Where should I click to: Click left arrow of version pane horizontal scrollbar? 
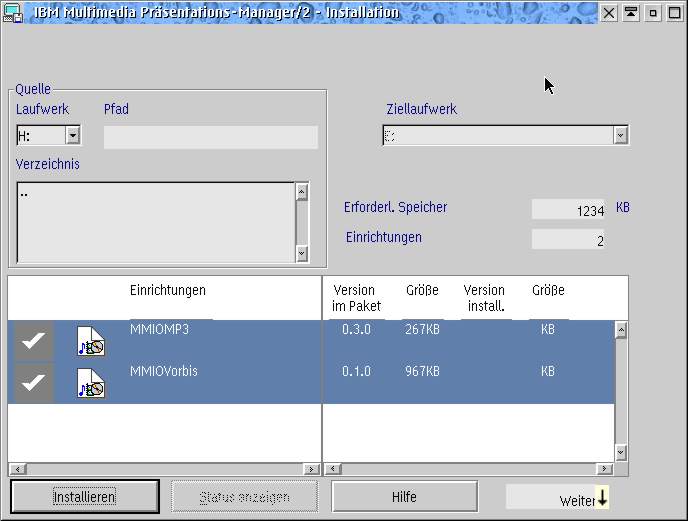333,469
